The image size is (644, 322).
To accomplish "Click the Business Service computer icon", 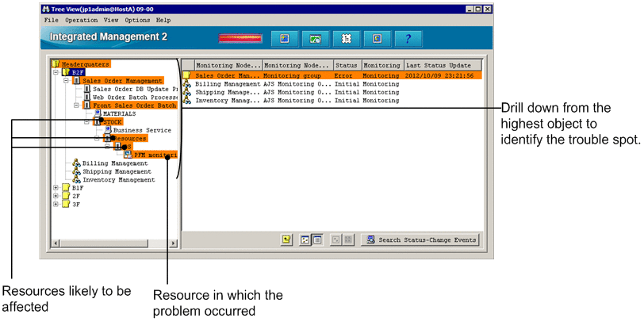I will click(108, 130).
